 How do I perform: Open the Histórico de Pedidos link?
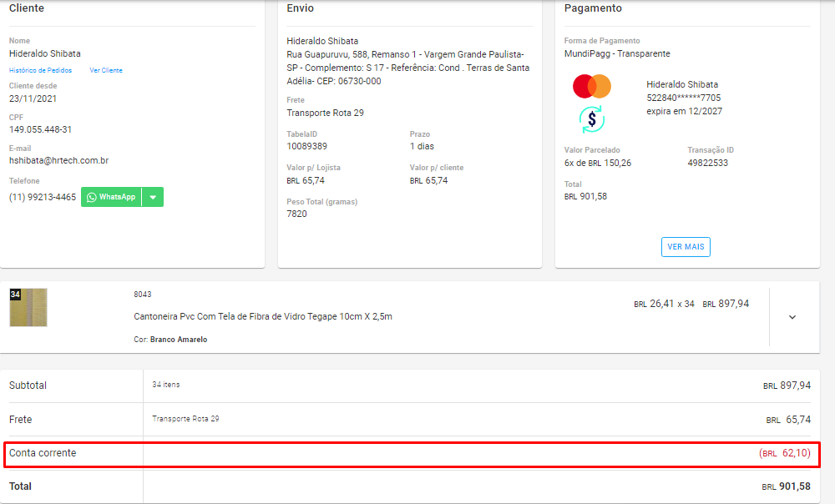[40, 70]
